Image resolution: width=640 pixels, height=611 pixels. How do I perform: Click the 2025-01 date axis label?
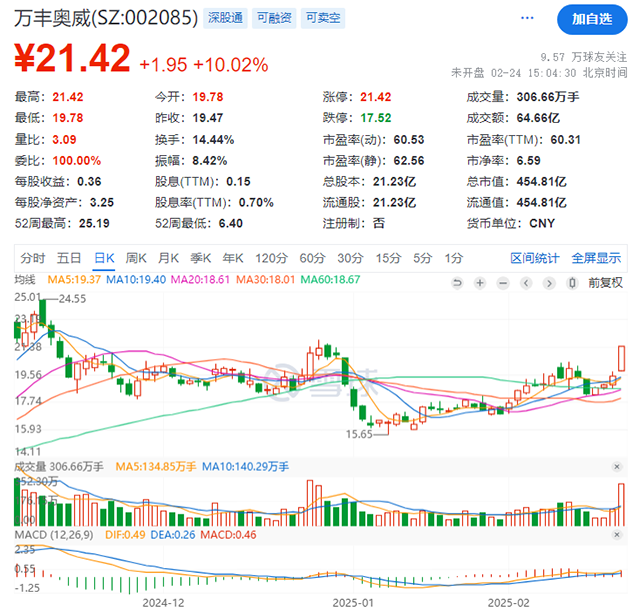click(353, 603)
